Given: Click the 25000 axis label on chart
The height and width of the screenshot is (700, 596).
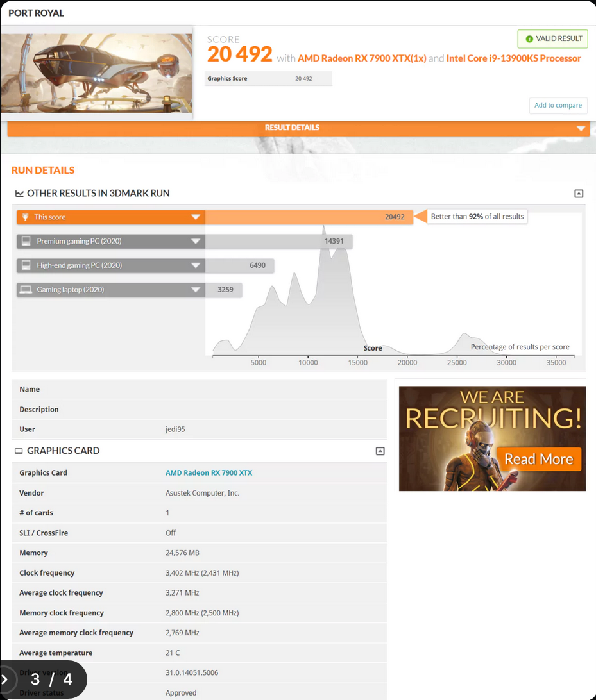Looking at the screenshot, I should [457, 363].
